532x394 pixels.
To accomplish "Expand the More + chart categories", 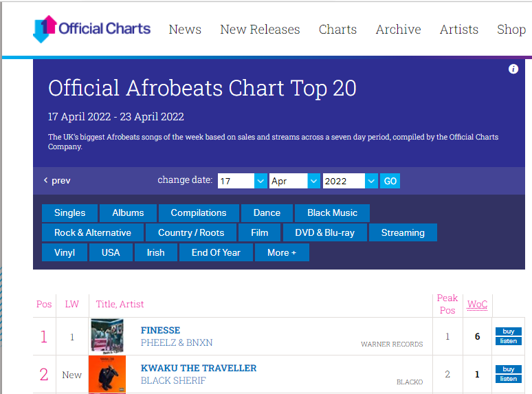I will (x=282, y=252).
